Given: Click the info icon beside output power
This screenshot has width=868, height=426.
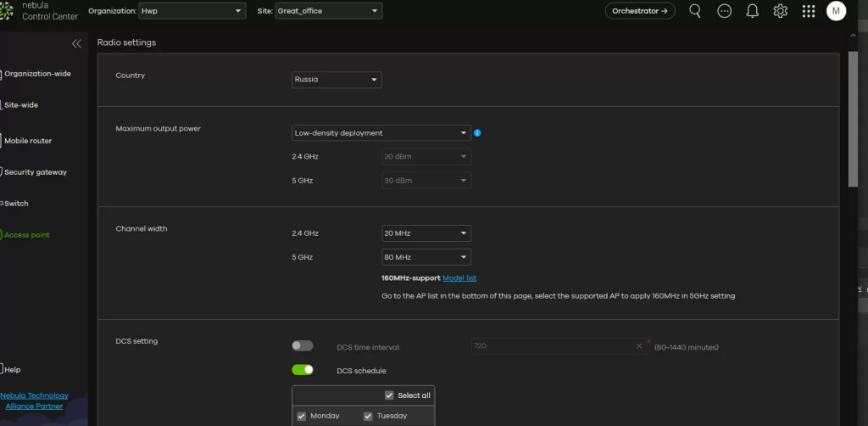Looking at the screenshot, I should (x=478, y=133).
